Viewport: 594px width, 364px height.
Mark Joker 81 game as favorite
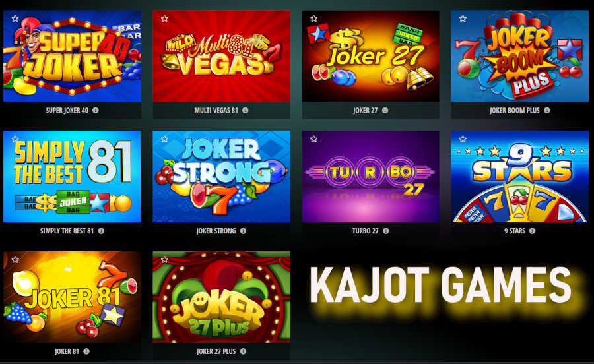click(x=15, y=260)
